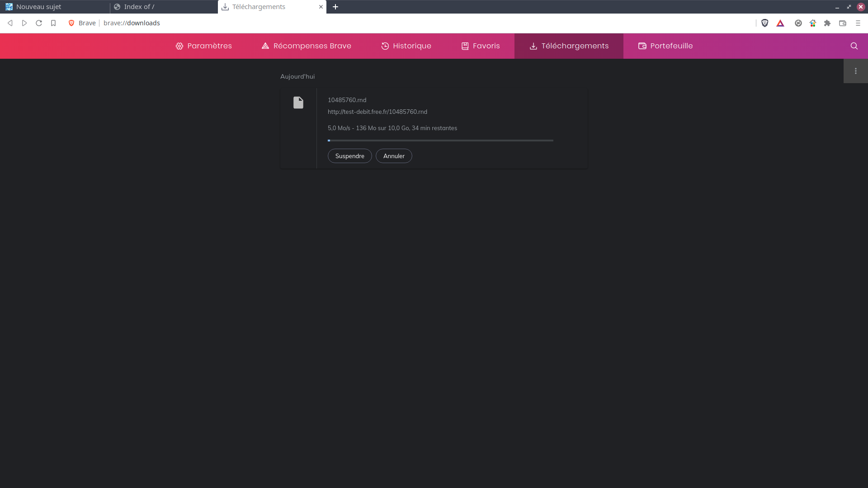Viewport: 868px width, 488px height.
Task: Cancel the download with Annuler
Action: pos(394,156)
